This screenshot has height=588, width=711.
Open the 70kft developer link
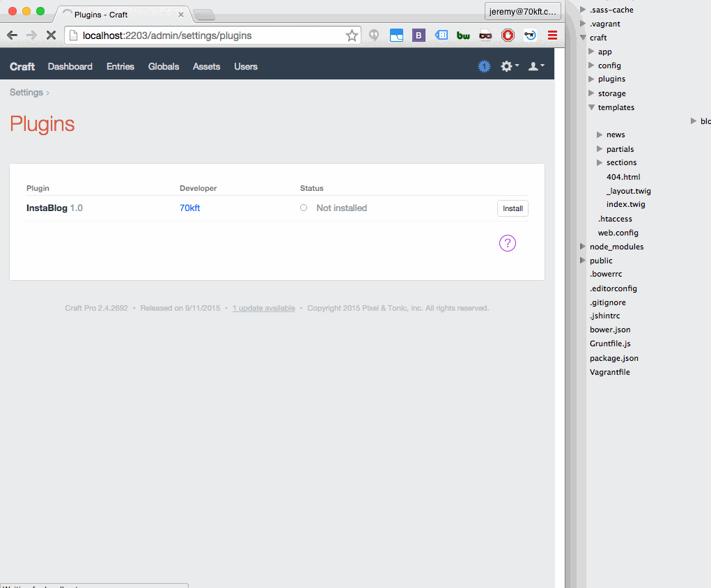point(189,208)
